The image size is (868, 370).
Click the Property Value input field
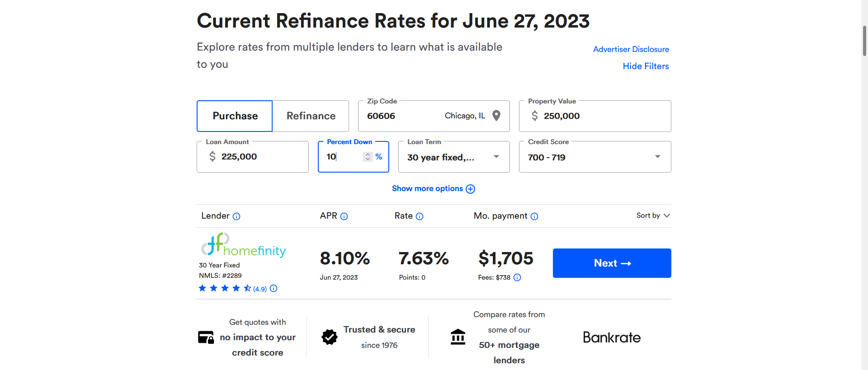[595, 116]
